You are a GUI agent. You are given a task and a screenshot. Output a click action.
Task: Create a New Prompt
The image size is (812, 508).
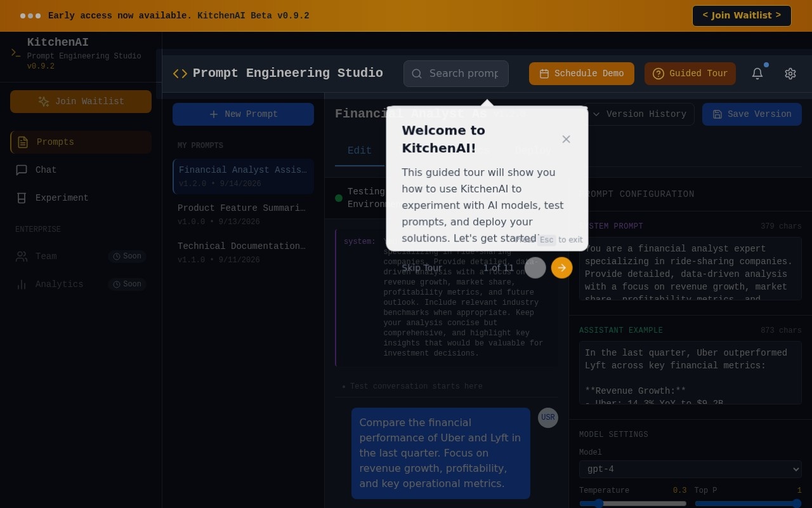pos(243,114)
